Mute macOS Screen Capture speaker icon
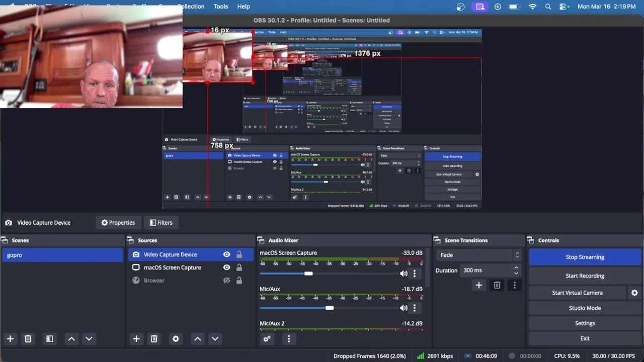 [x=404, y=274]
